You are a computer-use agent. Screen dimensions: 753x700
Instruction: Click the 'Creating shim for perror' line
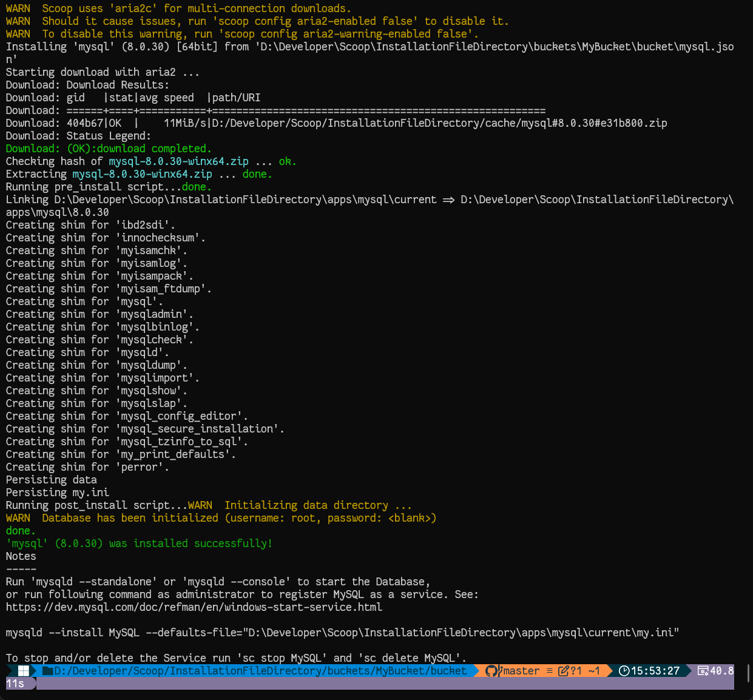(87, 466)
